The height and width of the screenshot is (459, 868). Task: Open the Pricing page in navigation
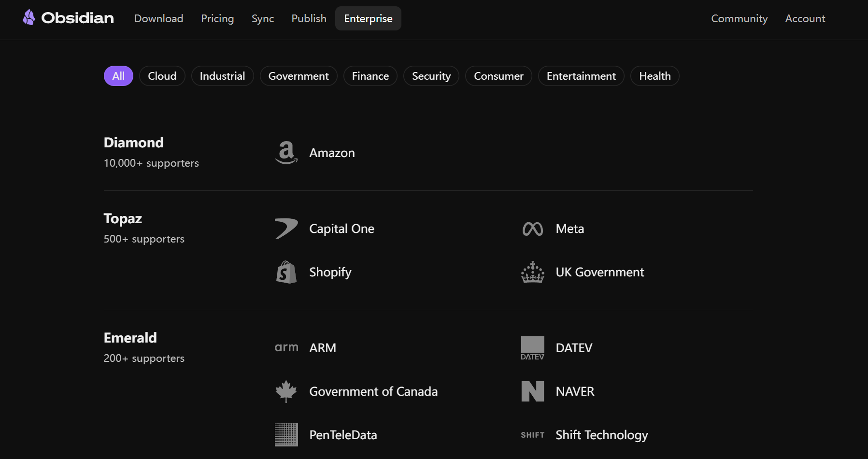[x=217, y=18]
